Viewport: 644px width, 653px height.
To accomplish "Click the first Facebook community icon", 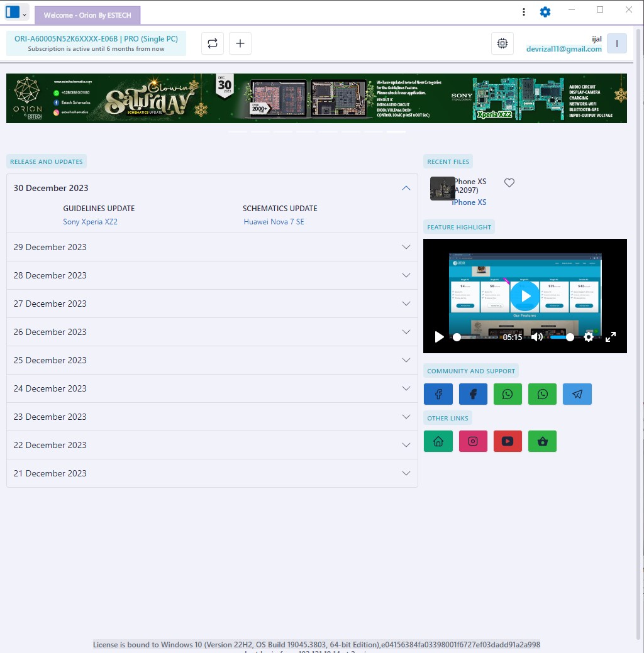I will point(438,394).
